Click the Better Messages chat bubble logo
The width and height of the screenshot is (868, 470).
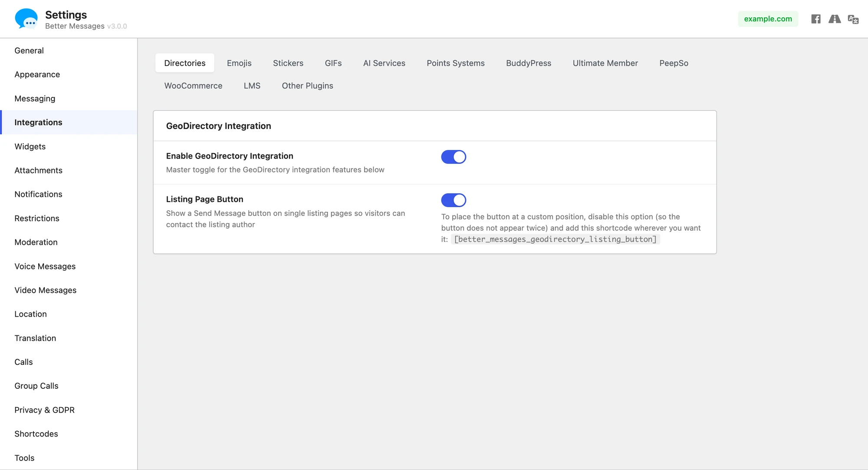point(26,19)
